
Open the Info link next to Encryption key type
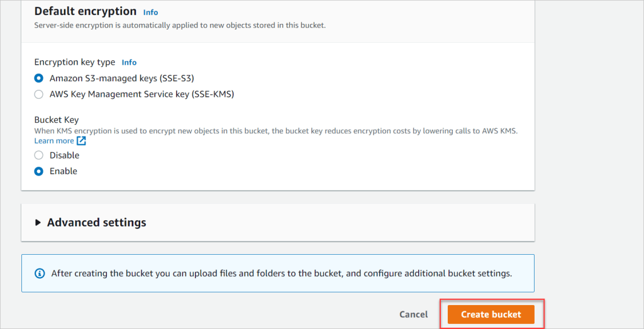click(x=129, y=62)
